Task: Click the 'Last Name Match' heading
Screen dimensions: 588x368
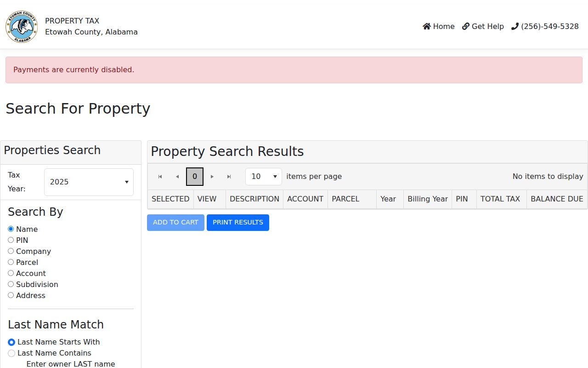Action: pos(56,325)
